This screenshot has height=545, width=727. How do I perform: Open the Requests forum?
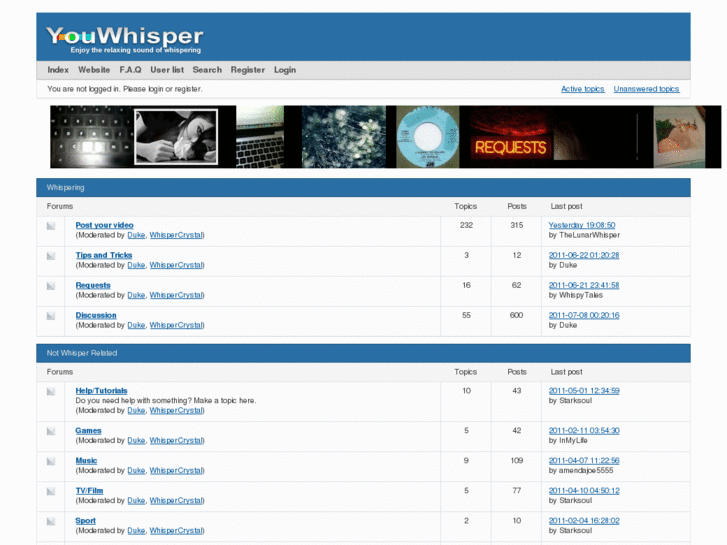pyautogui.click(x=93, y=285)
